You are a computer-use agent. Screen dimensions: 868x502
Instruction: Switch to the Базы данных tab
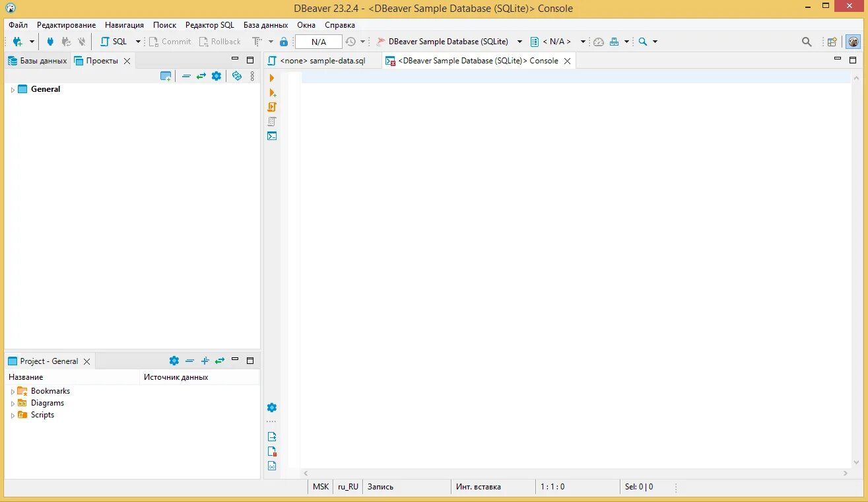[38, 61]
